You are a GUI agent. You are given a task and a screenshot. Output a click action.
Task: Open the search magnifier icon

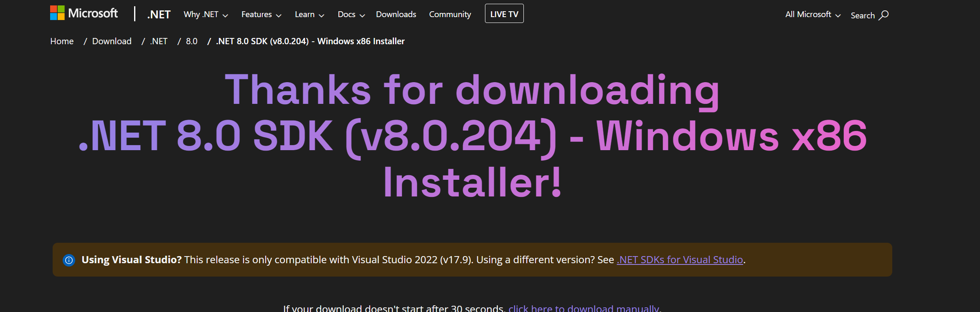884,15
